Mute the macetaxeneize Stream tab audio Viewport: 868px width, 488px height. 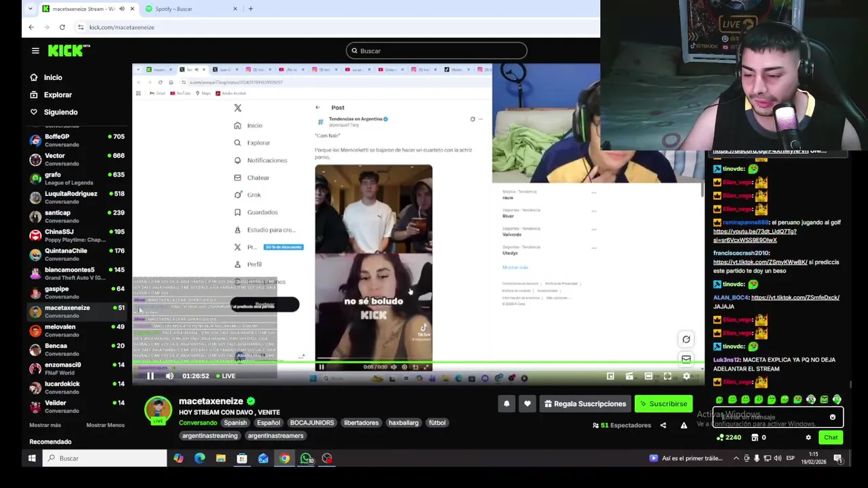pyautogui.click(x=122, y=9)
